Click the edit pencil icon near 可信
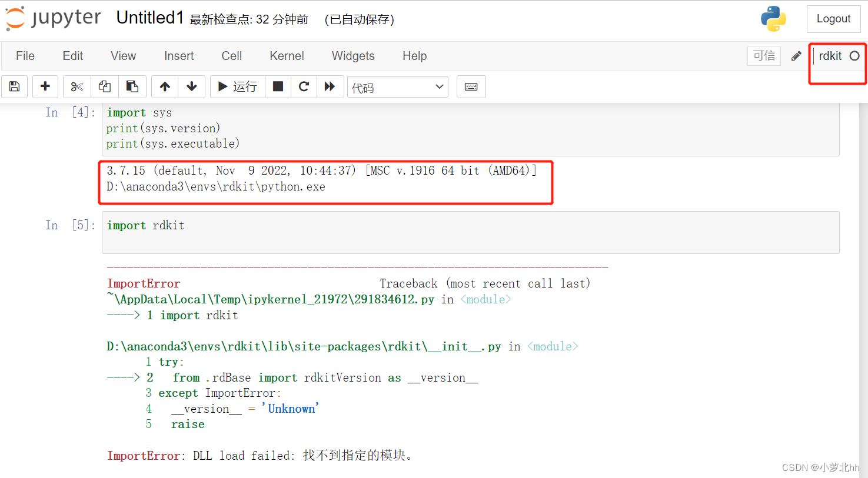This screenshot has height=478, width=868. pyautogui.click(x=796, y=55)
